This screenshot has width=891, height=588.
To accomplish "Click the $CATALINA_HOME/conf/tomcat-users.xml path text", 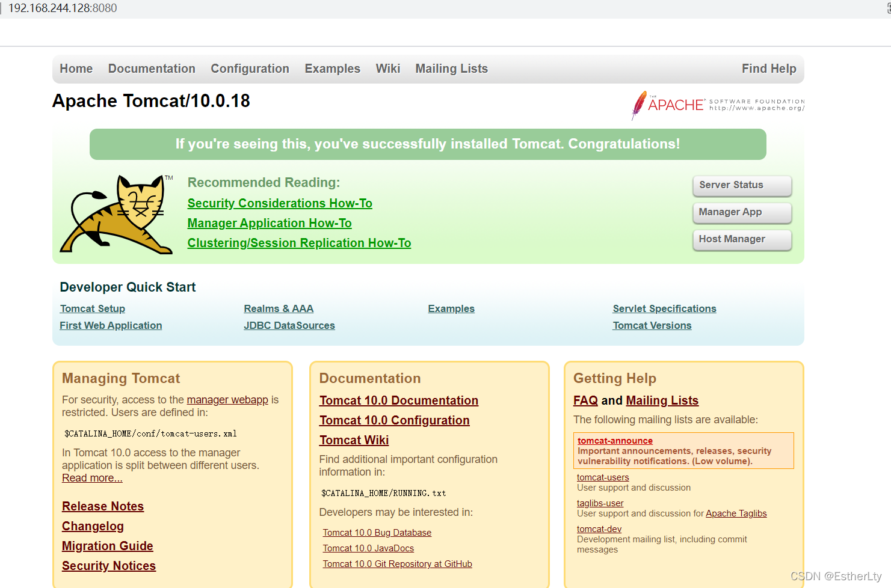I will click(x=150, y=433).
